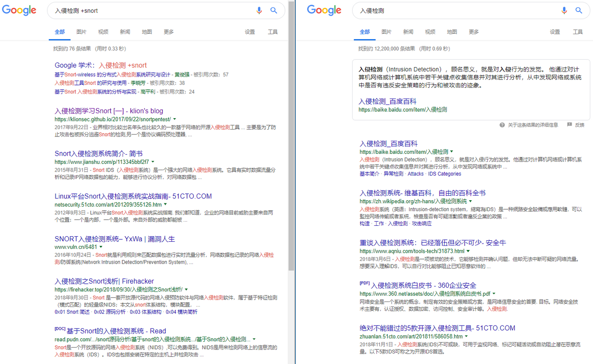593x364 pixels.
Task: Open scholar paper 基于Snort-wireless 的分布式入侵检测系统研究与设计
Action: pyautogui.click(x=112, y=74)
